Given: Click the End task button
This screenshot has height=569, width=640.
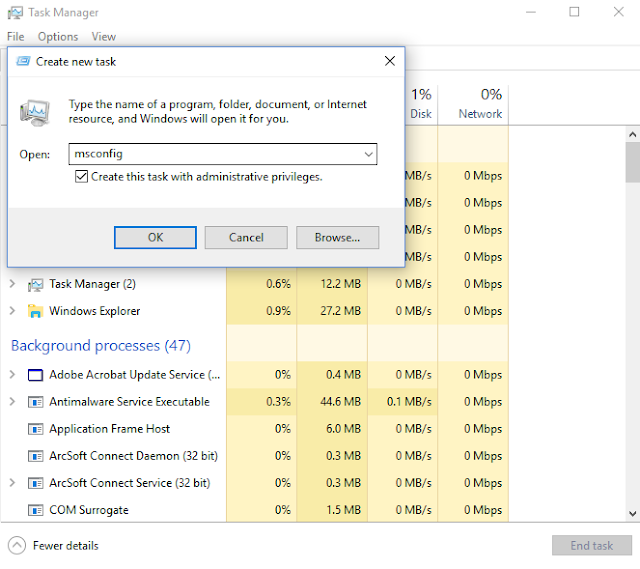Looking at the screenshot, I should [x=592, y=546].
